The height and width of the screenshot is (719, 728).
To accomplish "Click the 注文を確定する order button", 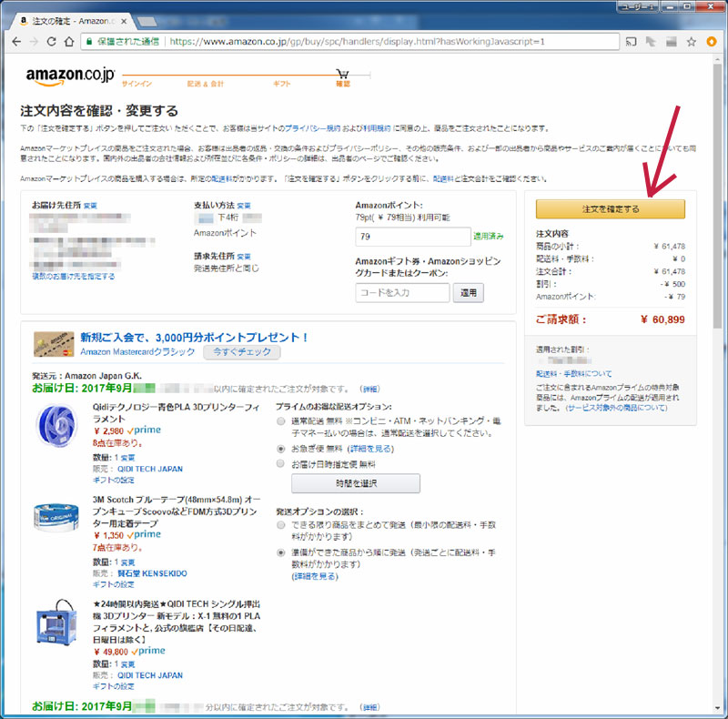I will click(610, 209).
